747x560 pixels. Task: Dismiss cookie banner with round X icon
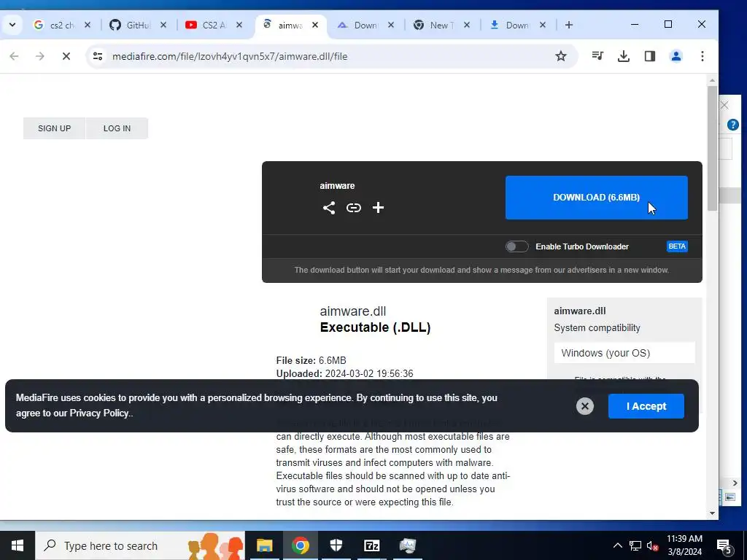(585, 406)
